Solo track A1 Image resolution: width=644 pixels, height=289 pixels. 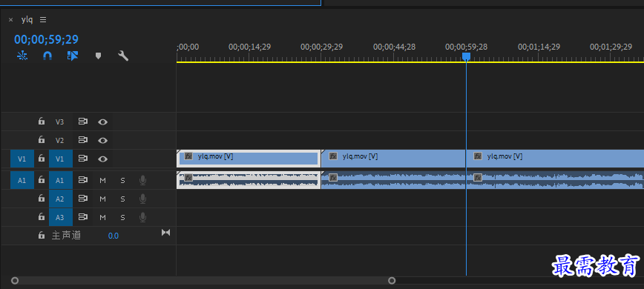click(x=122, y=180)
